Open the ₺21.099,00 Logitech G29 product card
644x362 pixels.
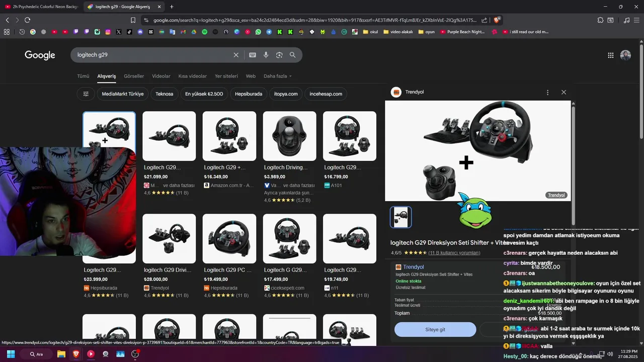pos(169,153)
